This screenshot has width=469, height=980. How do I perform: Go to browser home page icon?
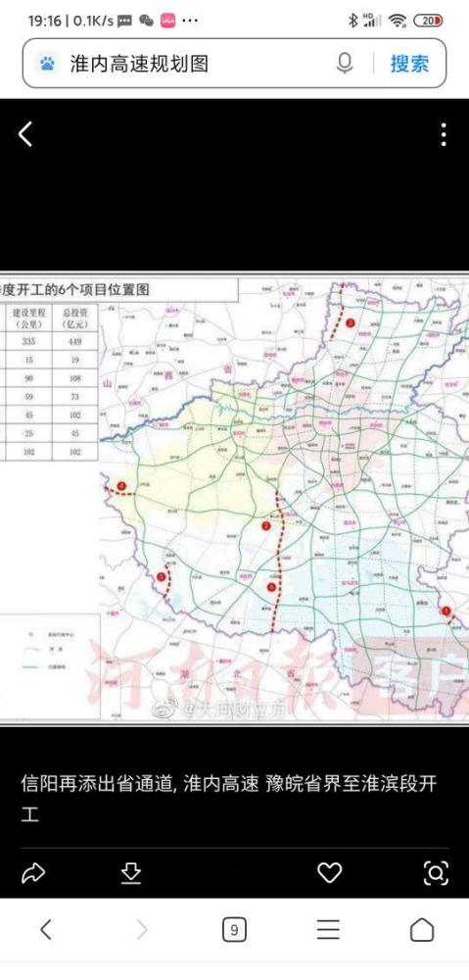(422, 930)
